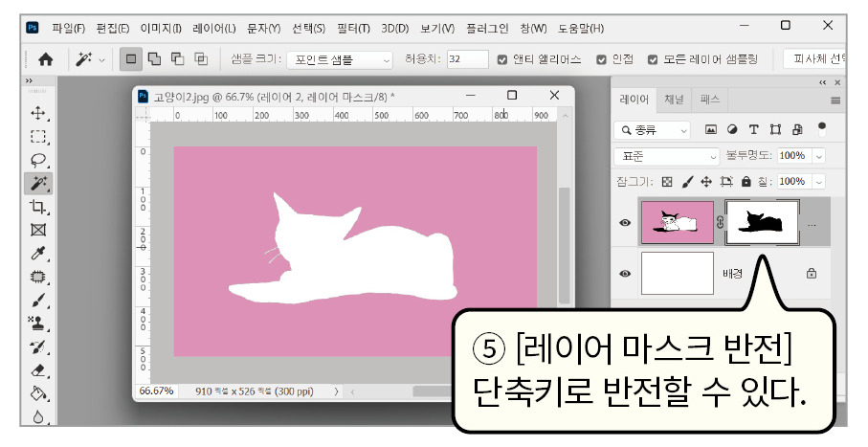This screenshot has width=868, height=447.
Task: Choose Subtract from Selection mode icon
Action: point(177,58)
